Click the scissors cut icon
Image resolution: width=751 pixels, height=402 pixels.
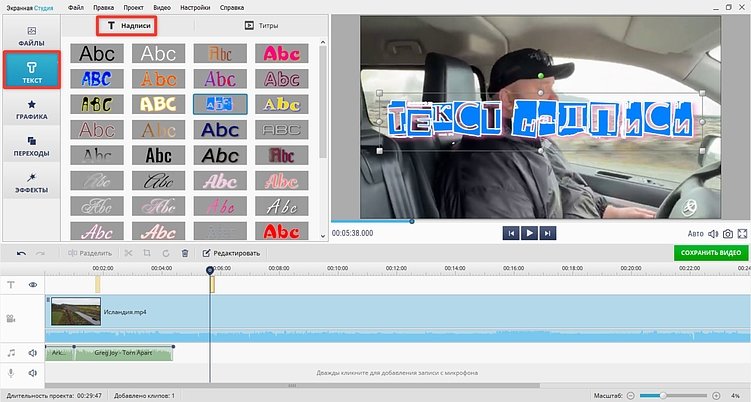click(x=128, y=253)
